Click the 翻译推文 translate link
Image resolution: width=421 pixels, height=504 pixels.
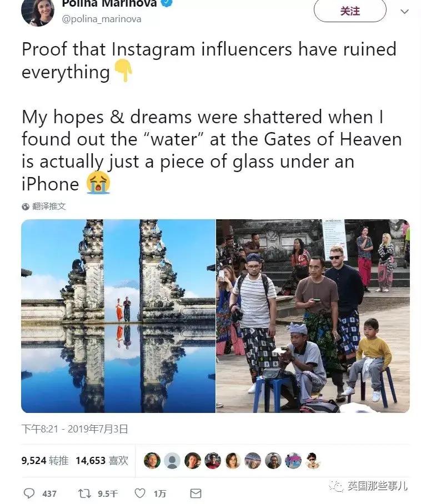click(49, 206)
